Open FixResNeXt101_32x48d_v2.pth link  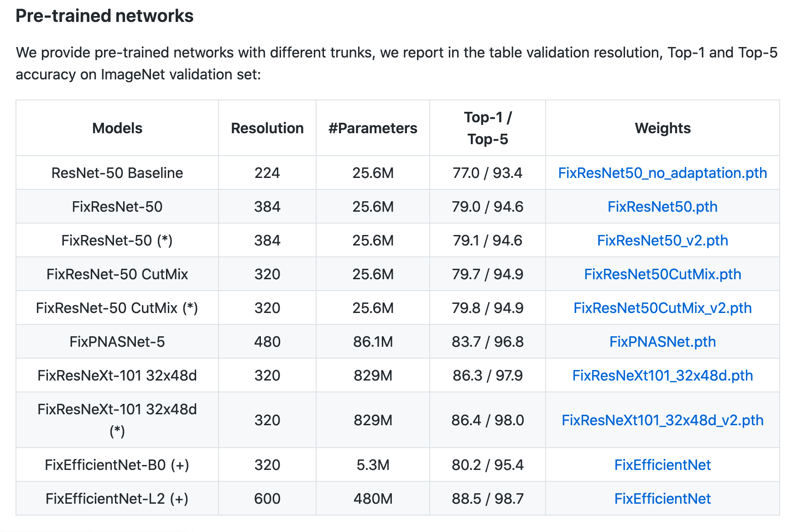coord(662,420)
